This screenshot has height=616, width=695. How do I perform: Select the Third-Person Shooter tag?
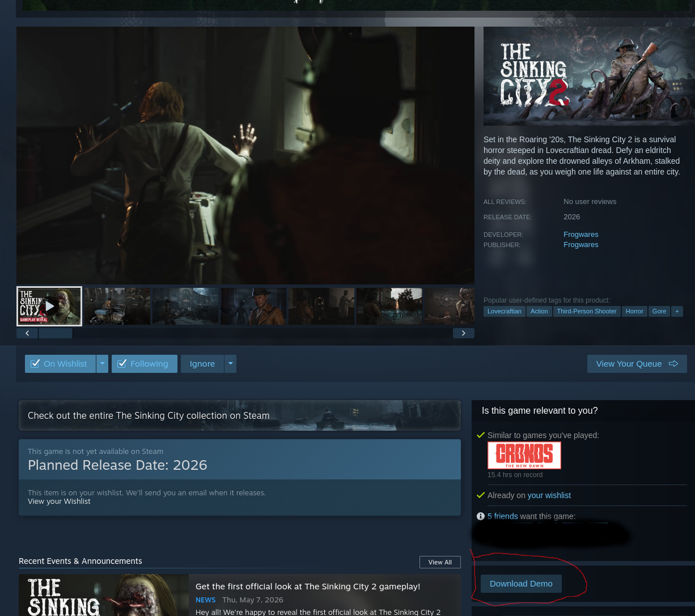click(x=587, y=311)
